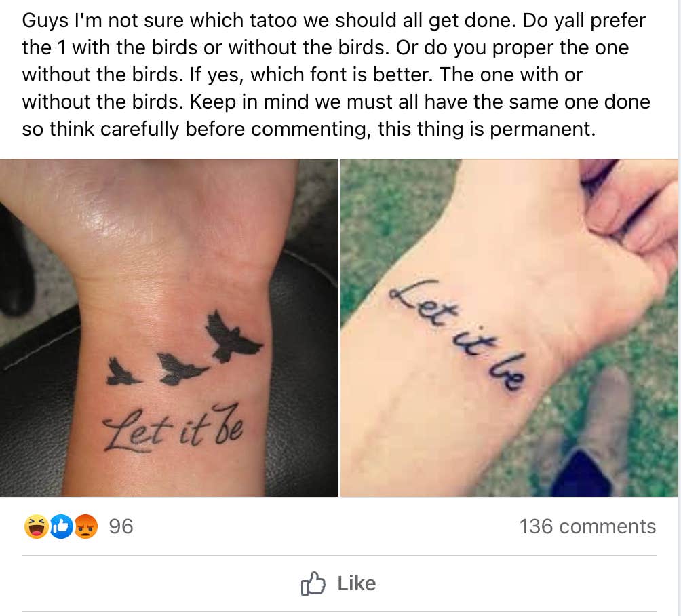
Task: Click the blue thumbs-up Like reaction icon
Action: (60, 526)
